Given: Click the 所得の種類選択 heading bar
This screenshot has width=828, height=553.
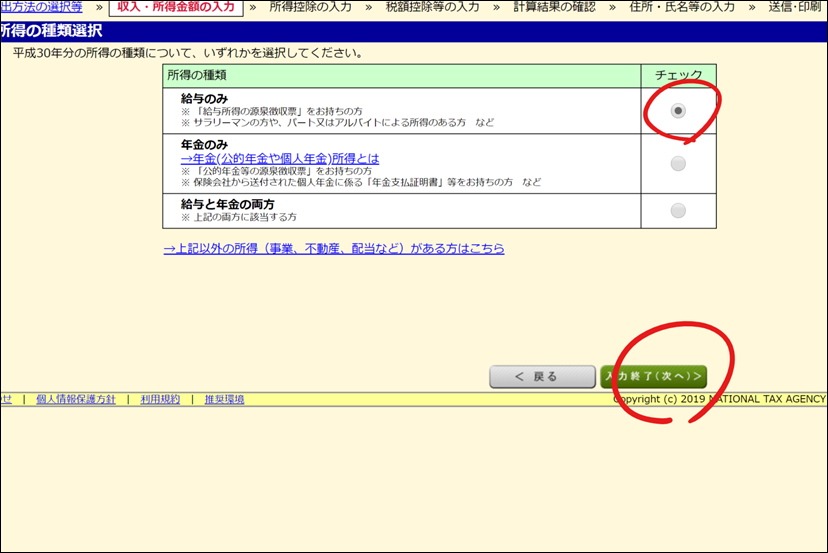Looking at the screenshot, I should [414, 31].
